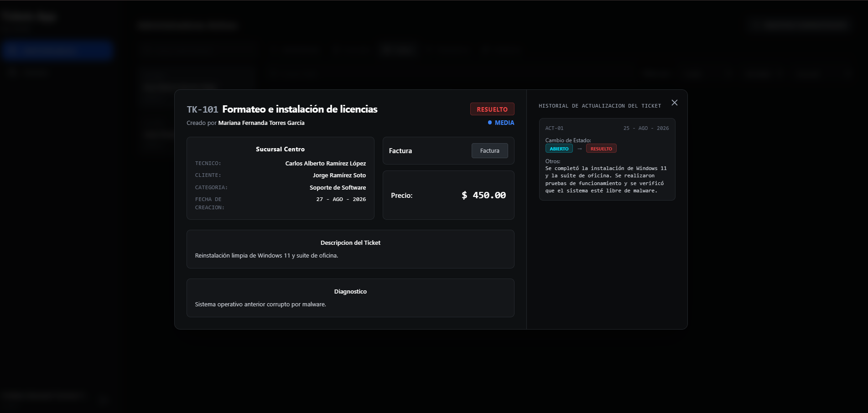The height and width of the screenshot is (413, 868).
Task: Click the 'Precio:' label
Action: 402,196
